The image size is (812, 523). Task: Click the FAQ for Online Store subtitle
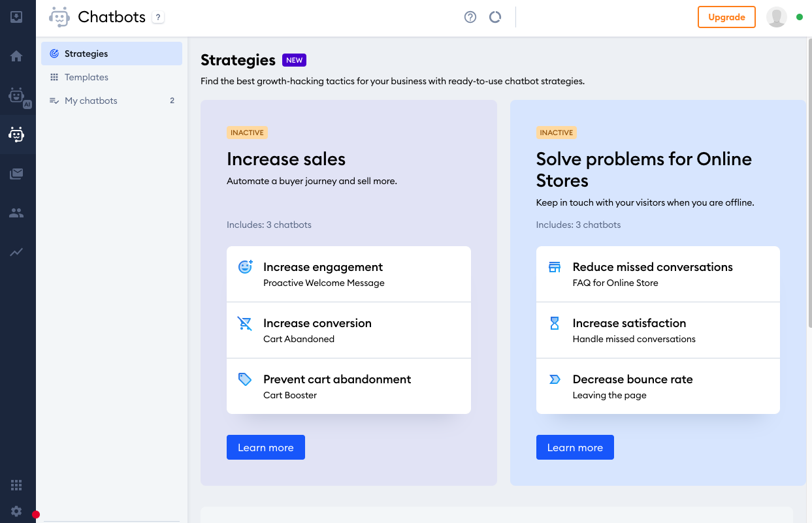coord(615,283)
